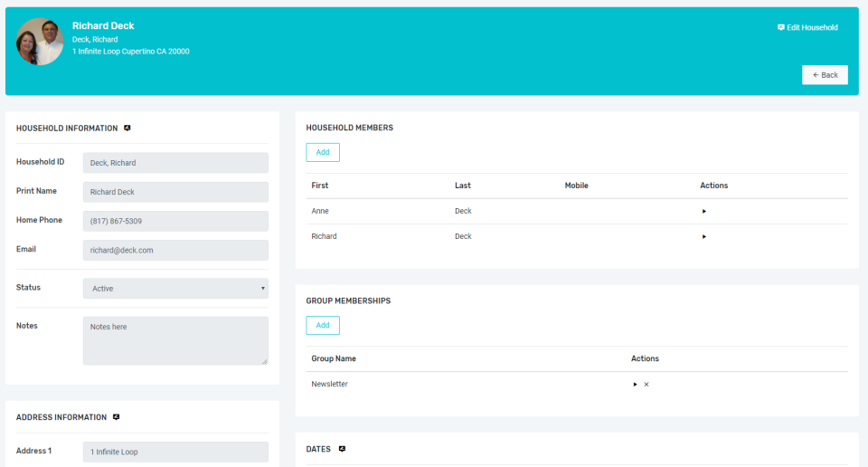Add a new group membership
The image size is (868, 467).
coord(323,325)
